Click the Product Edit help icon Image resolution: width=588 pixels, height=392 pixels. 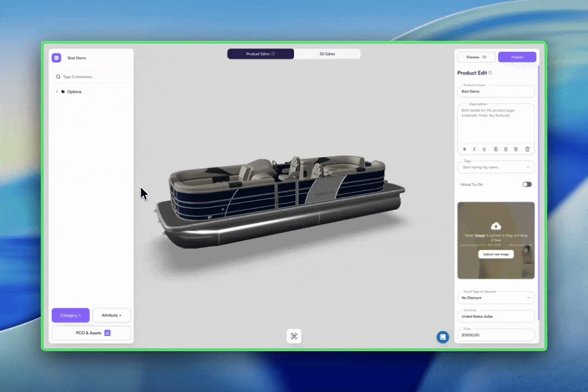[x=490, y=73]
